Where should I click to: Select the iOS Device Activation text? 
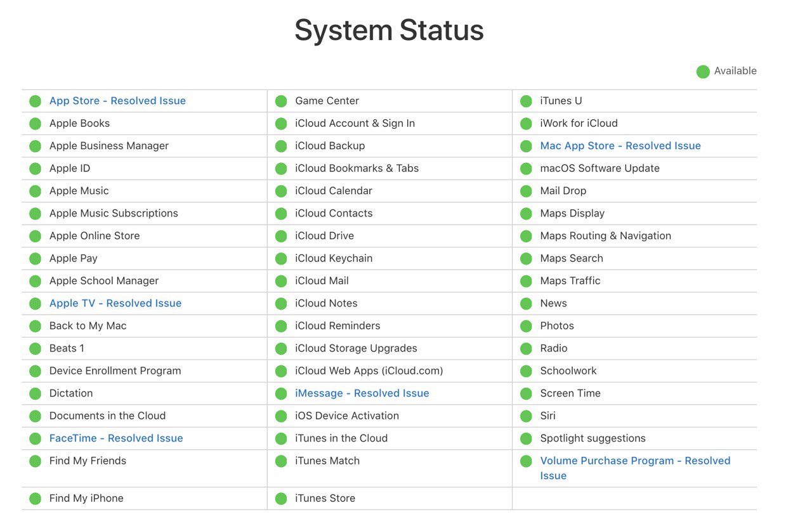[347, 416]
